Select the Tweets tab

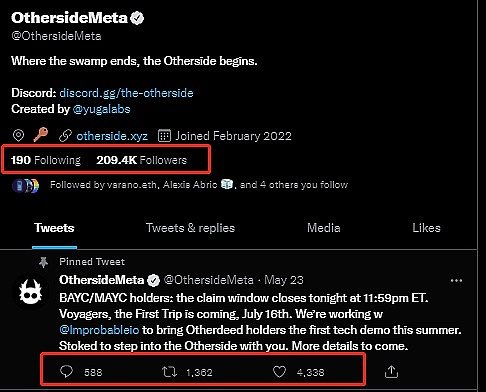click(x=54, y=228)
